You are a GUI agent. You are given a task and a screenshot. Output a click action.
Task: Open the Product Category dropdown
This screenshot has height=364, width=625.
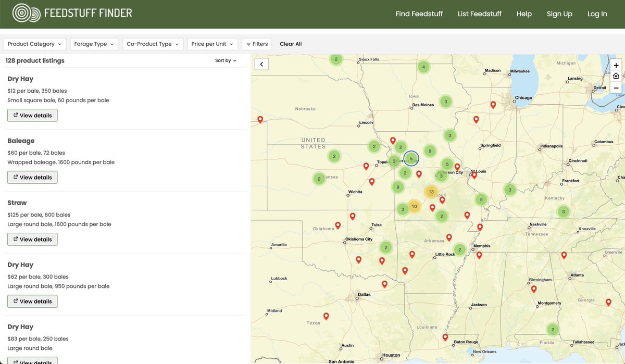35,44
